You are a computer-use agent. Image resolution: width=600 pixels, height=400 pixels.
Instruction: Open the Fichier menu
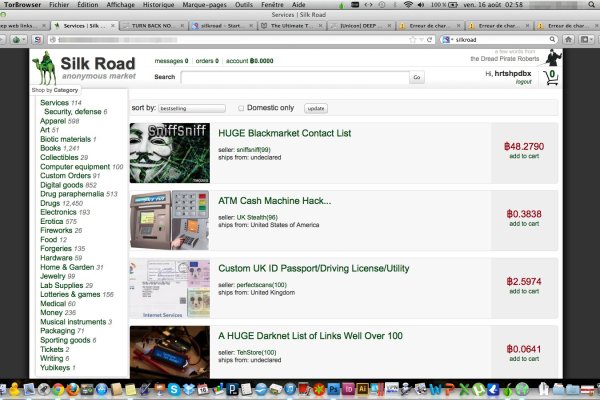tap(59, 5)
